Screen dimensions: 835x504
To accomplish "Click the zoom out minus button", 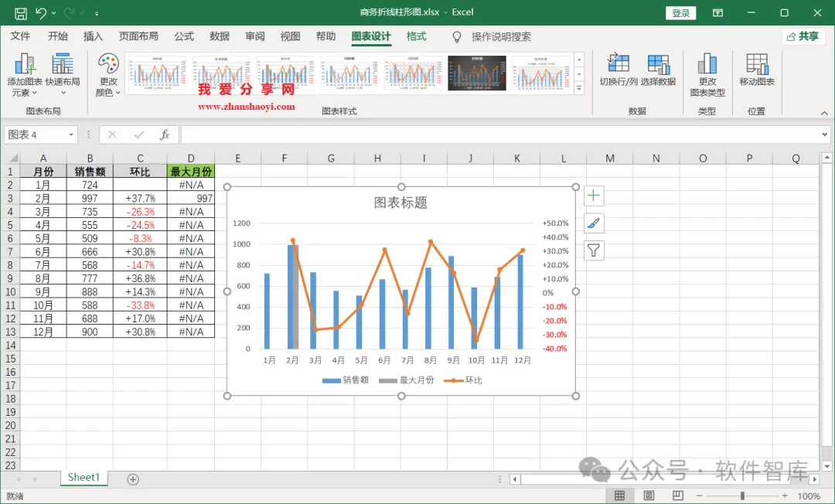I will pyautogui.click(x=699, y=496).
